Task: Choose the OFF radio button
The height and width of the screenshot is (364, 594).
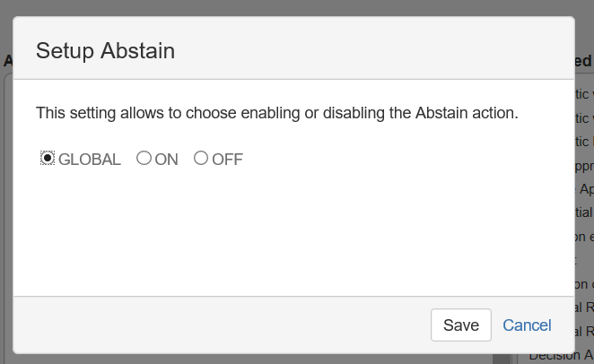Action: pyautogui.click(x=201, y=159)
